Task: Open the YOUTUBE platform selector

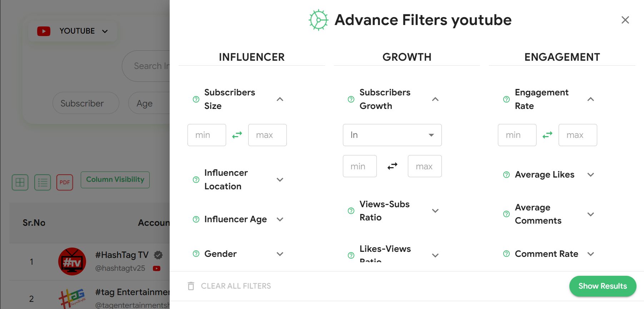Action: pos(72,31)
